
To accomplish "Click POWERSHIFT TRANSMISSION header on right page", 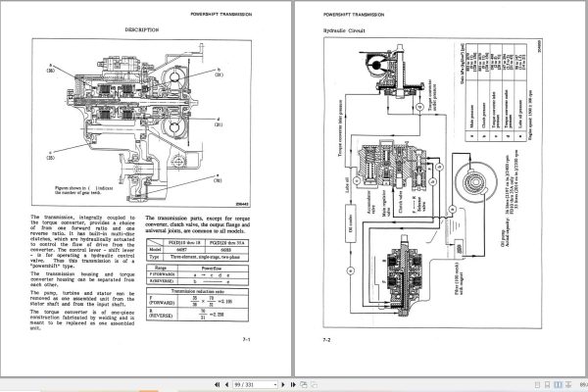I will [354, 15].
